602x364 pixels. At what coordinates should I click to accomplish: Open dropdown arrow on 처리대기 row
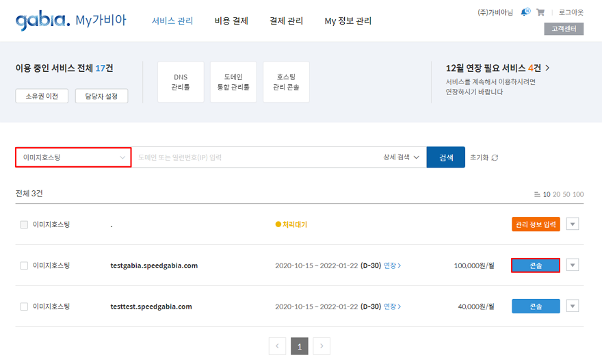[573, 224]
